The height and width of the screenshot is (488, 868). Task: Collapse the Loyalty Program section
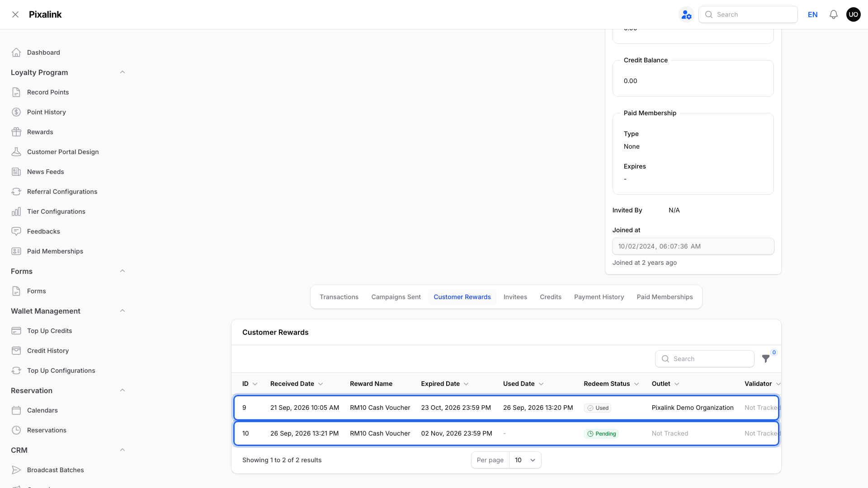tap(122, 72)
